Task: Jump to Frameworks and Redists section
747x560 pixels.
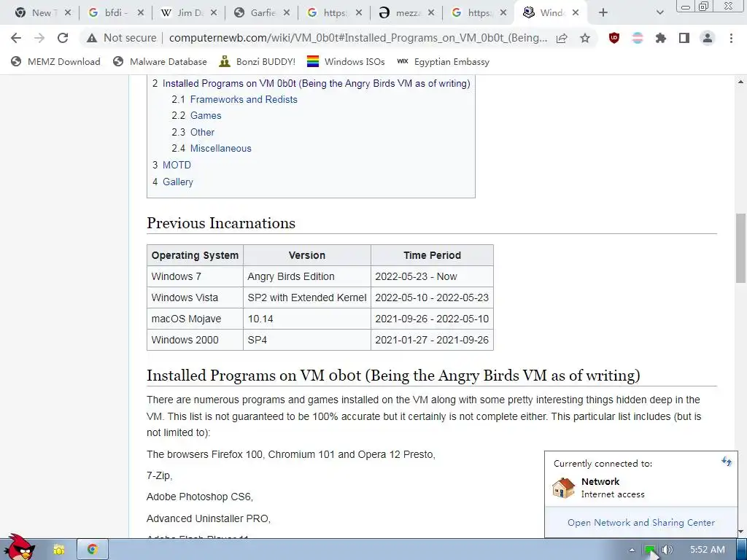Action: point(244,99)
